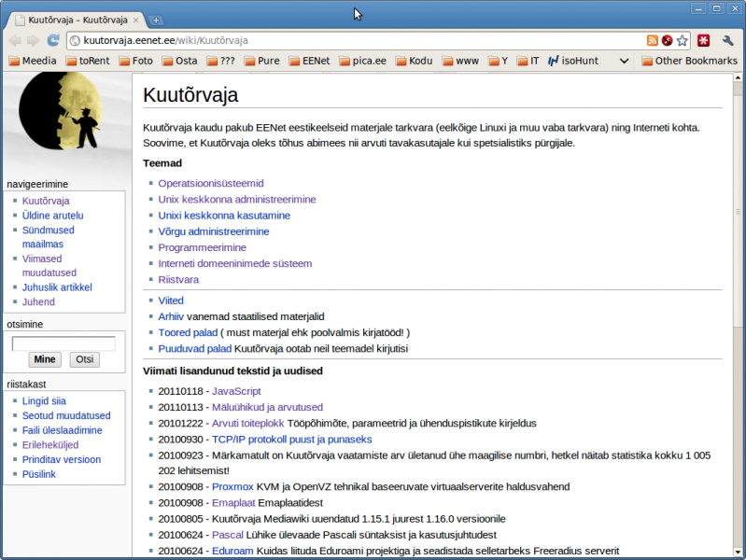Open the Other Bookmarks folder
This screenshot has width=746, height=560.
pyautogui.click(x=689, y=61)
